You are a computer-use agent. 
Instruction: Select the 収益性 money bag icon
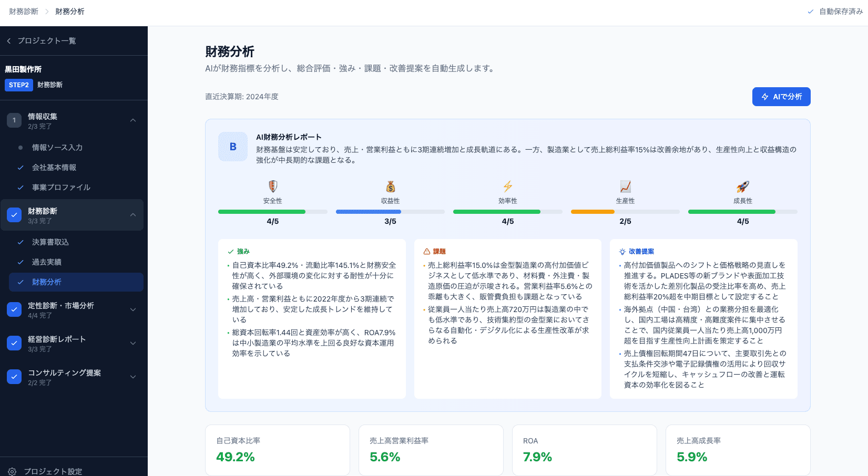(x=390, y=187)
